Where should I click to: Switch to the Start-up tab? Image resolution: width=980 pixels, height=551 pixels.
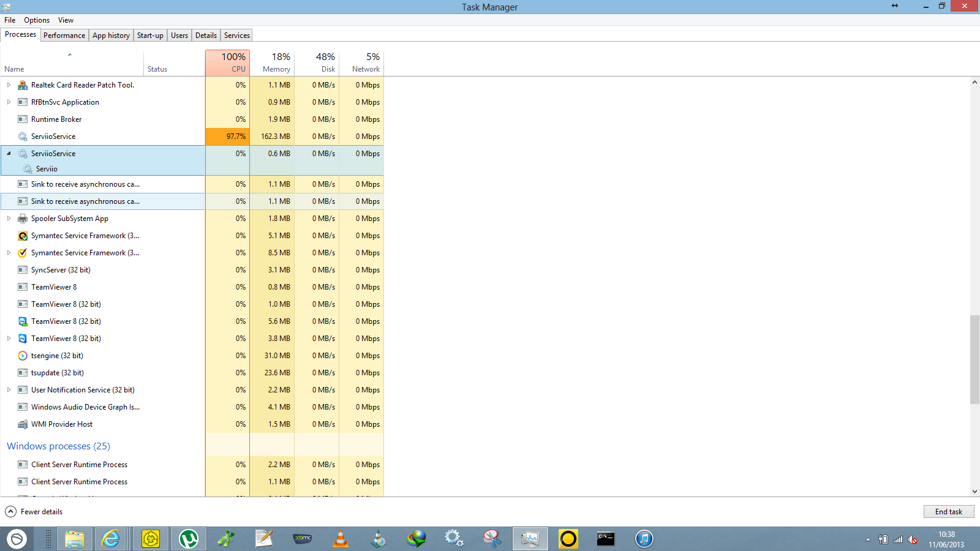(150, 36)
